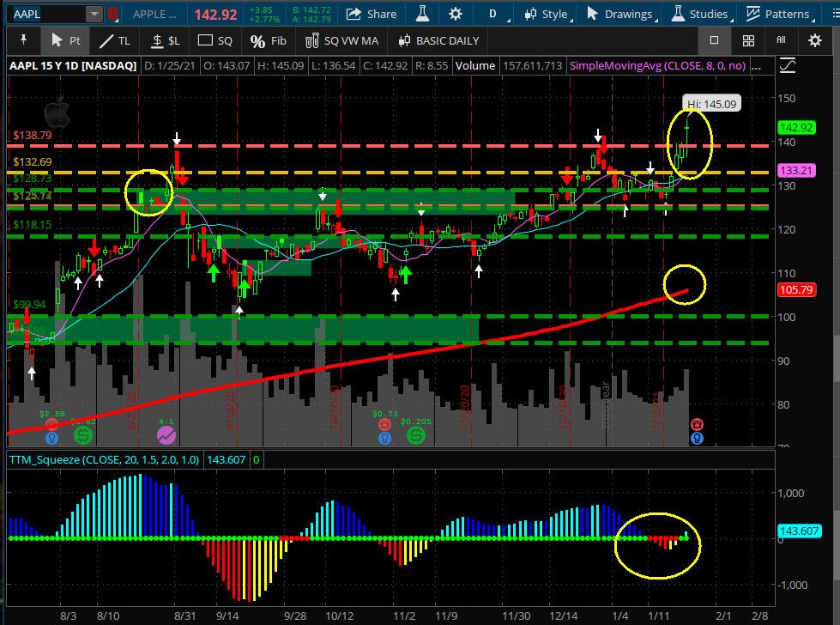The image size is (840, 625).
Task: Click the pink 133.21 price axis label
Action: click(x=796, y=171)
